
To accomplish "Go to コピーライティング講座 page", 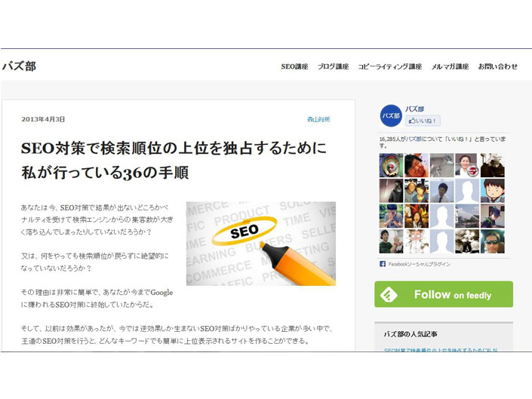I will coord(390,67).
